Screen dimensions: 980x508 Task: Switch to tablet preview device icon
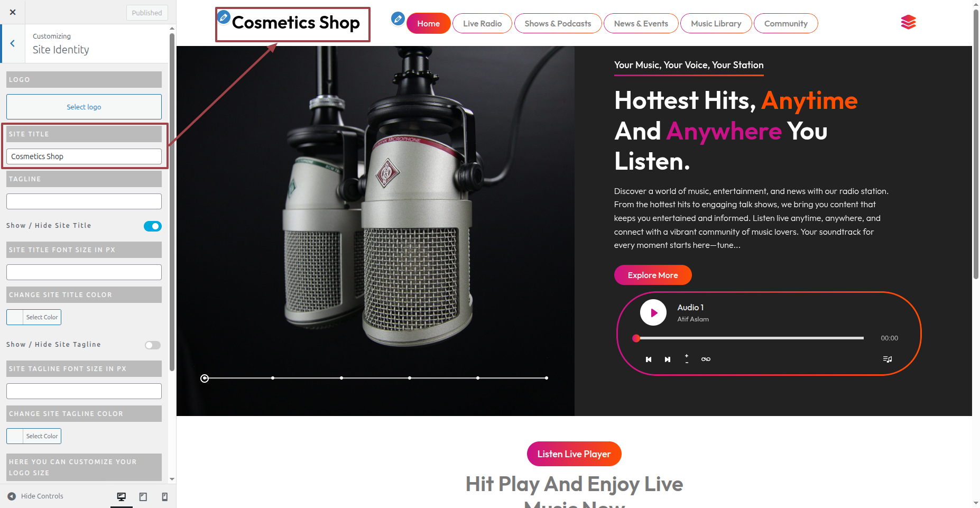[143, 496]
